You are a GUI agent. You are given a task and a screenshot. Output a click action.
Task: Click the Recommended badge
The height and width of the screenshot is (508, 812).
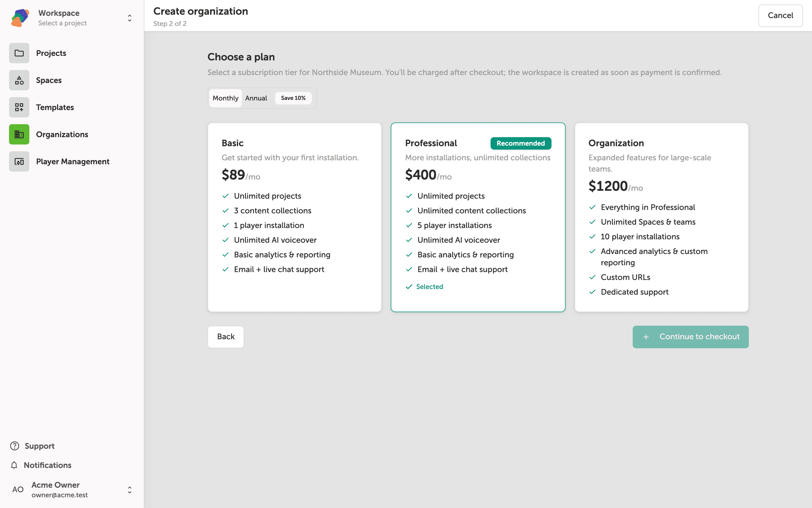tap(520, 143)
